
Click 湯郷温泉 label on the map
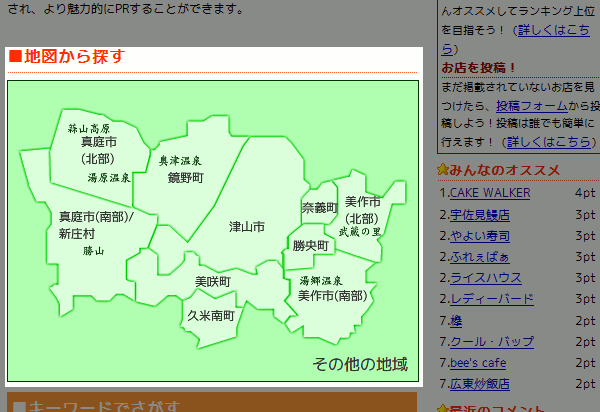[x=321, y=281]
